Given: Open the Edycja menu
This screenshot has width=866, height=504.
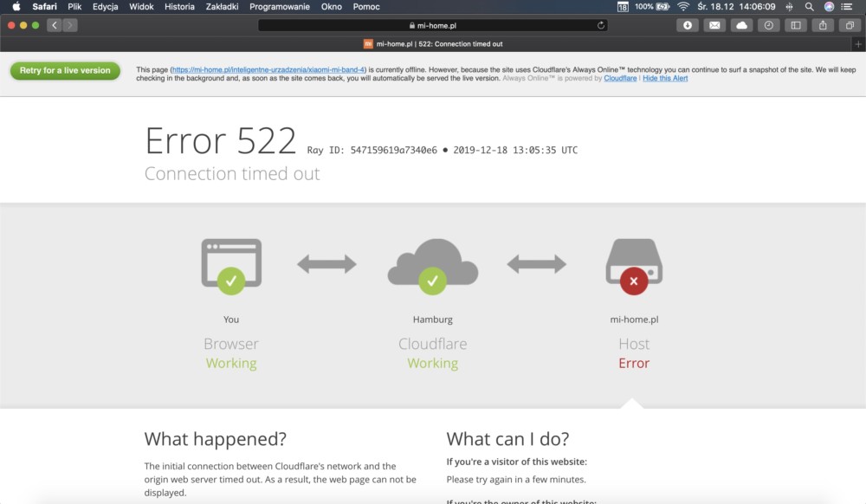Looking at the screenshot, I should click(x=105, y=7).
